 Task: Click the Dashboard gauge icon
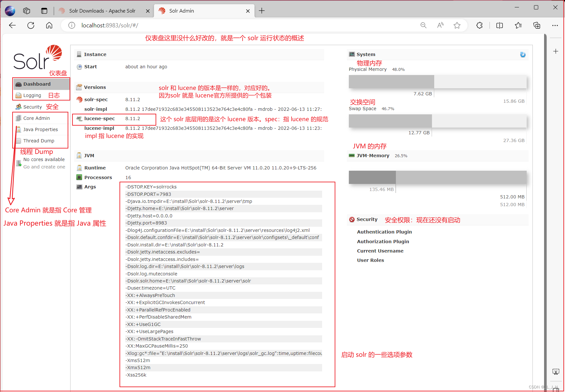point(18,84)
